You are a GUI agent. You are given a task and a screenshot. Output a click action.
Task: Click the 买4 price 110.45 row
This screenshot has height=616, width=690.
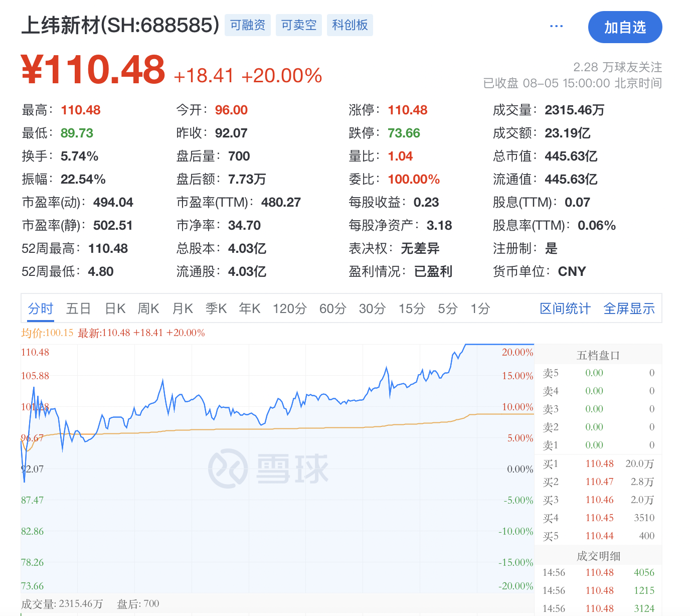[x=598, y=518]
